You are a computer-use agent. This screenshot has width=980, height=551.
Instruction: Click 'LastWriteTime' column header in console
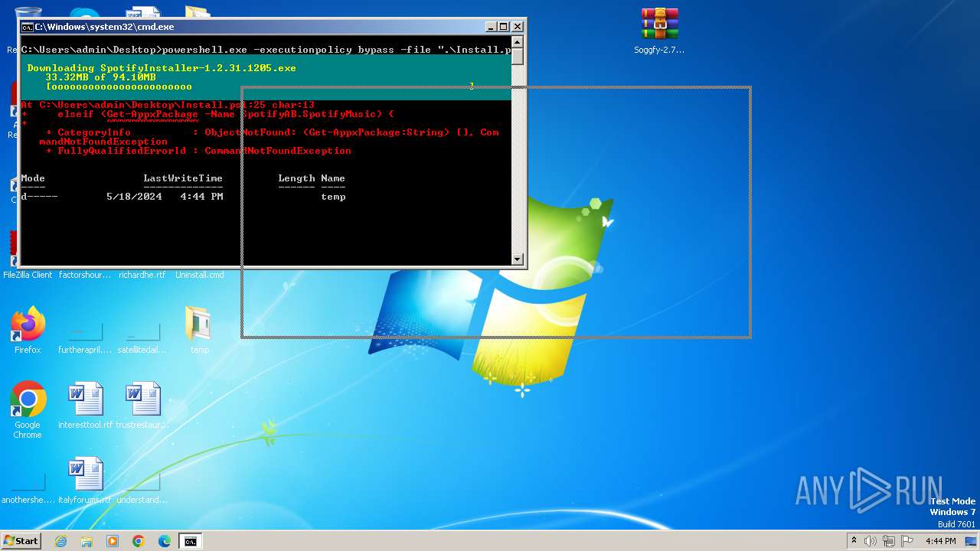(183, 178)
